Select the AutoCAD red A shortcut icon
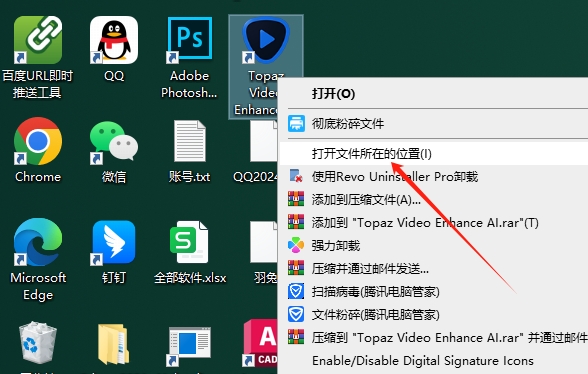The width and height of the screenshot is (588, 374). 260,343
